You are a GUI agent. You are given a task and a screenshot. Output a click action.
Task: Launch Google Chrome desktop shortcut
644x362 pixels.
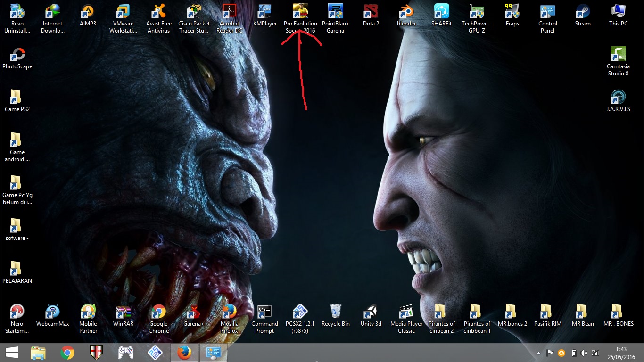point(158,319)
